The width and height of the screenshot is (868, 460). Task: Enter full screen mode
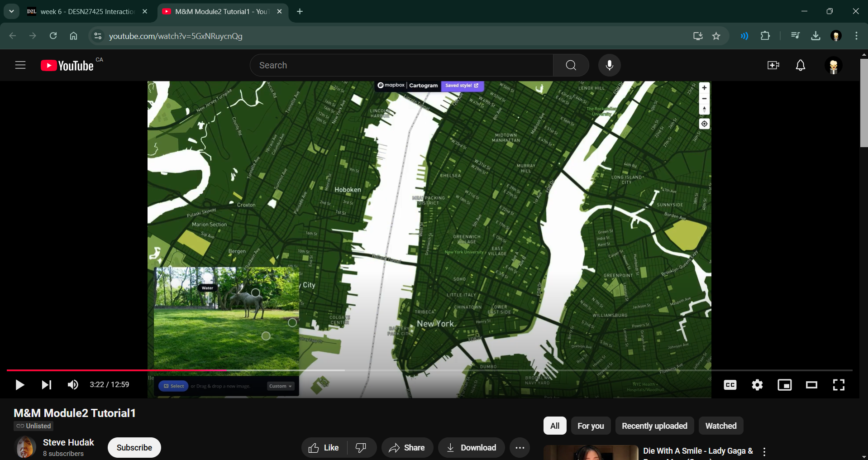(x=839, y=385)
